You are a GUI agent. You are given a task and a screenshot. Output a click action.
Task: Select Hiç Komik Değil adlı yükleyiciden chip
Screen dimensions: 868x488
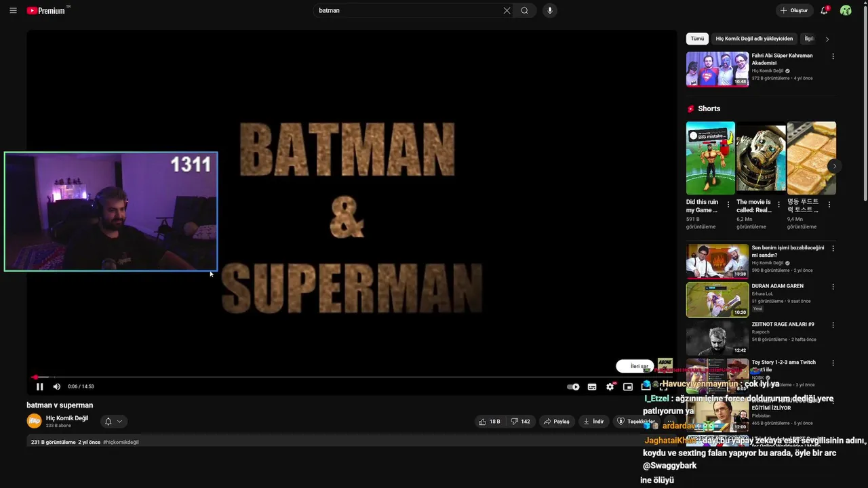[x=754, y=39]
